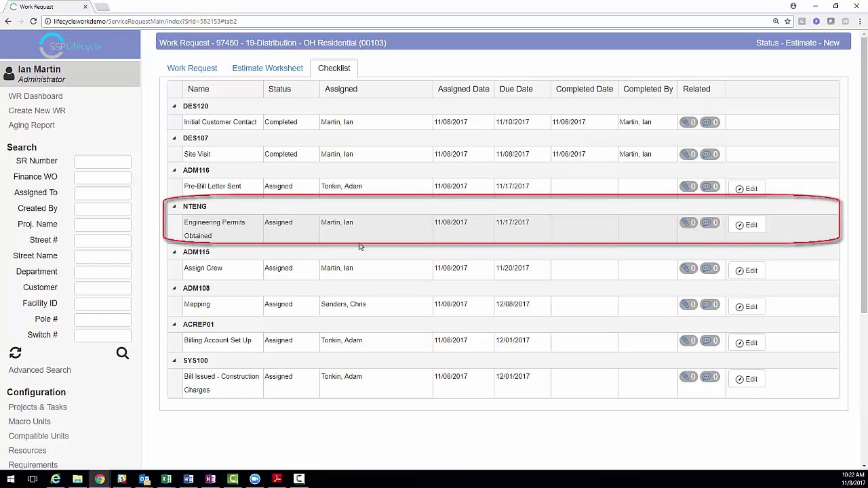Open the Aging Report link
Image resolution: width=868 pixels, height=488 pixels.
[31, 125]
